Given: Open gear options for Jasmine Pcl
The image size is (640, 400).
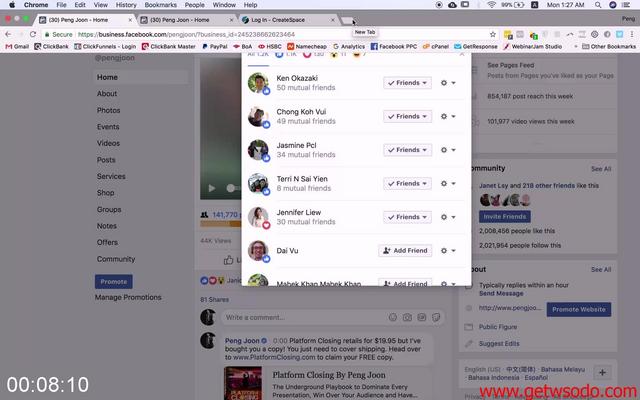Looking at the screenshot, I should [x=448, y=150].
